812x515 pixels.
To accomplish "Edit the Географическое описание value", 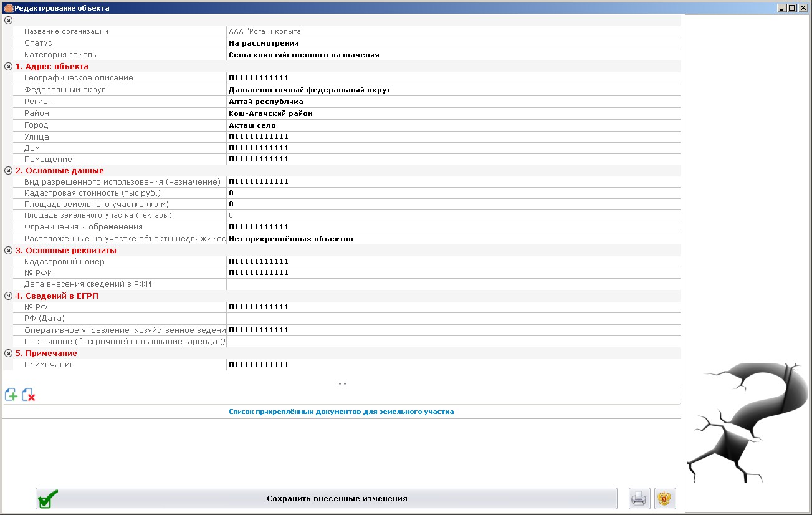I will click(454, 78).
